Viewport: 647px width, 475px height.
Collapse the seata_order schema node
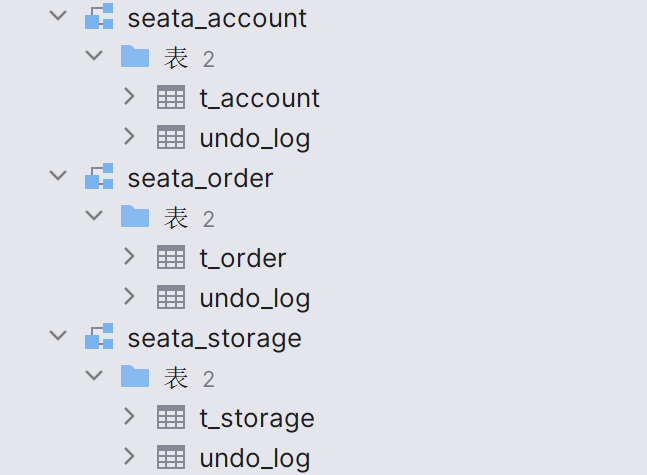tap(57, 177)
